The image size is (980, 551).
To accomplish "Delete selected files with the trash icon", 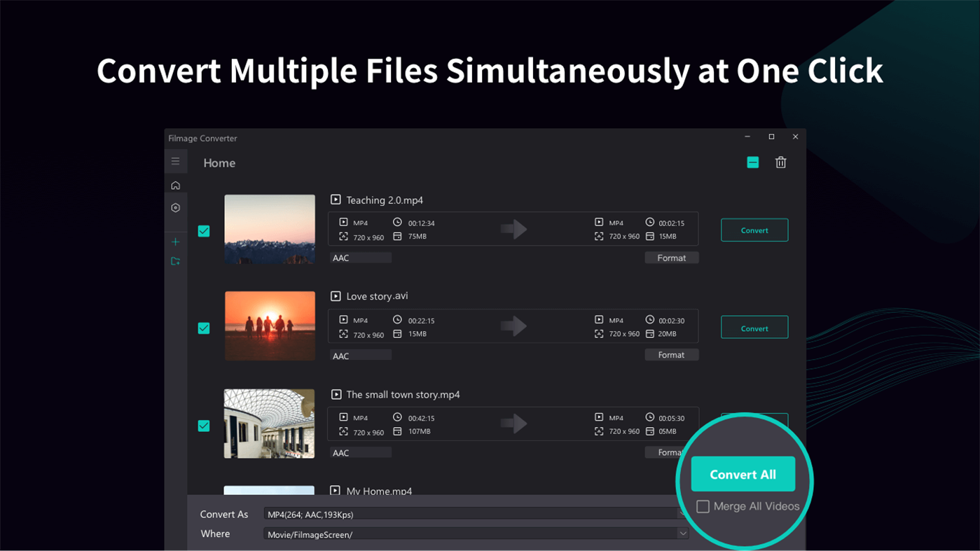I will click(x=781, y=162).
